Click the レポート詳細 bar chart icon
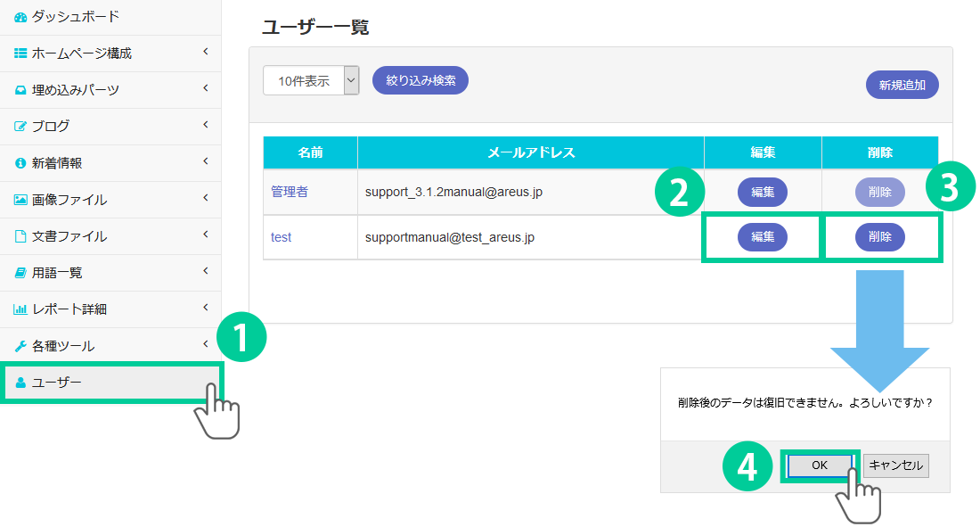 20,309
